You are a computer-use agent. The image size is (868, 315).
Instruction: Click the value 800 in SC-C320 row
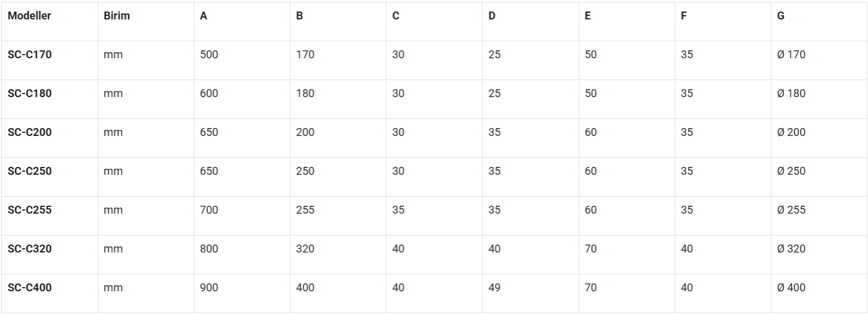tap(209, 249)
